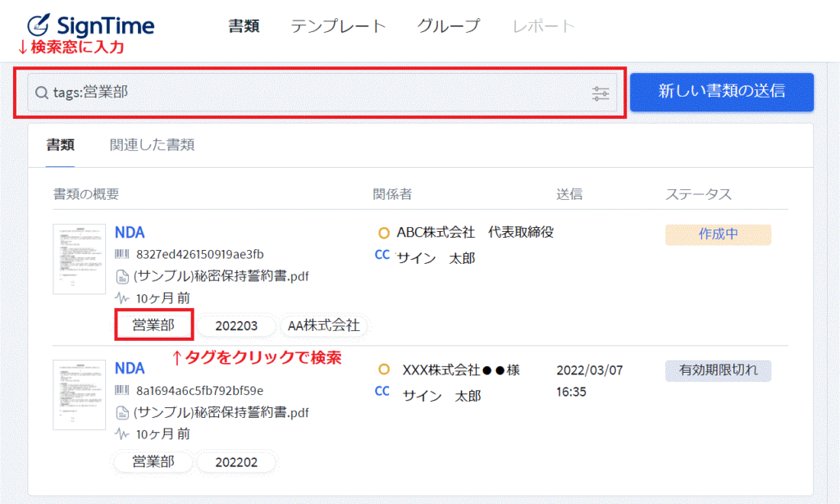Open thumbnail of second NDA document
Image resolution: width=840 pixels, height=504 pixels.
(80, 395)
